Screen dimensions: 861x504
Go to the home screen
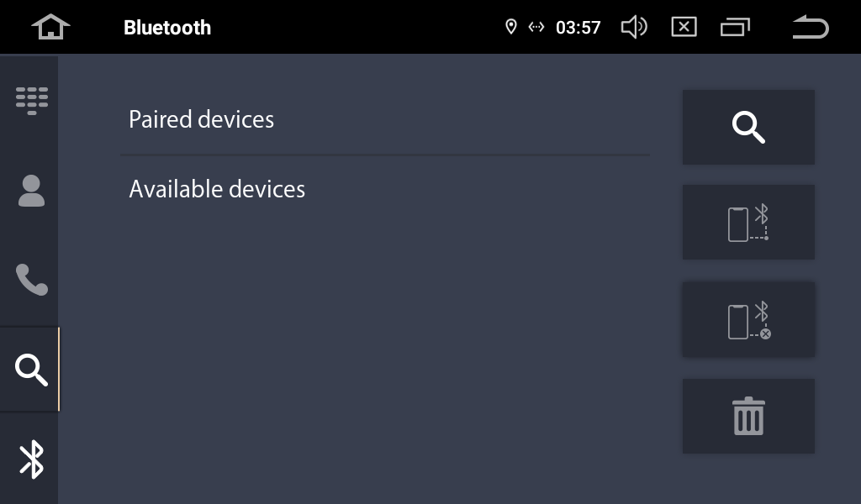50,27
